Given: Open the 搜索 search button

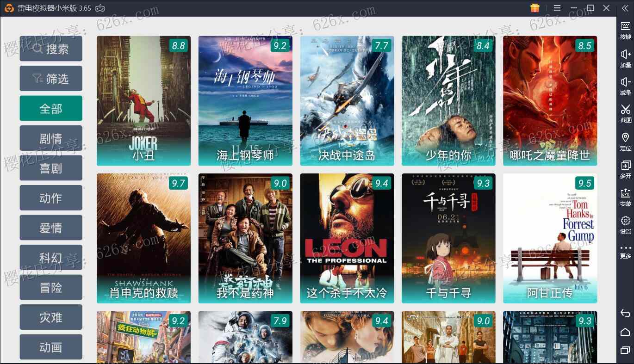Looking at the screenshot, I should 51,49.
